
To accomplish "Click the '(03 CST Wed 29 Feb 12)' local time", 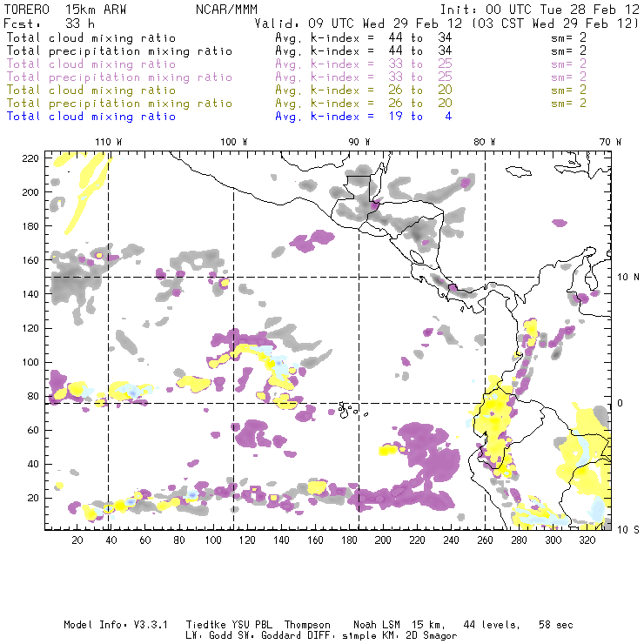I will click(555, 23).
